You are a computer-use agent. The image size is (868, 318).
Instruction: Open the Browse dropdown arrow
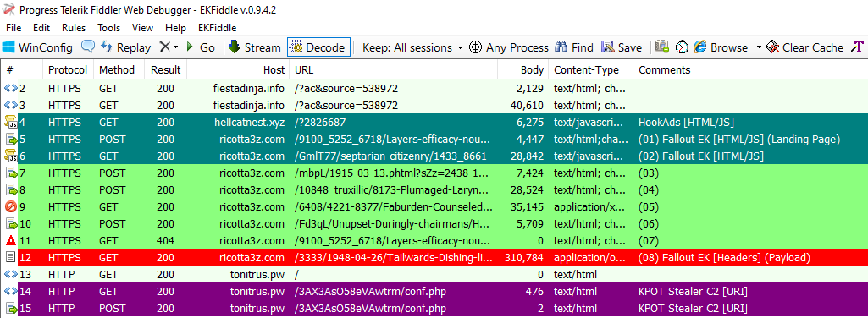click(x=759, y=47)
